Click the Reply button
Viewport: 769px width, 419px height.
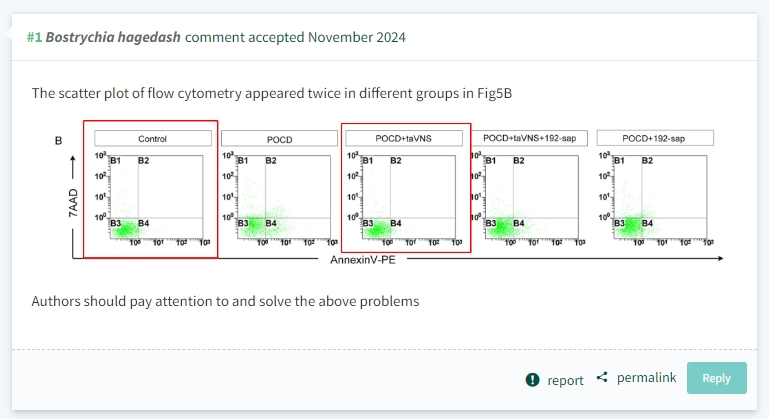pyautogui.click(x=717, y=378)
